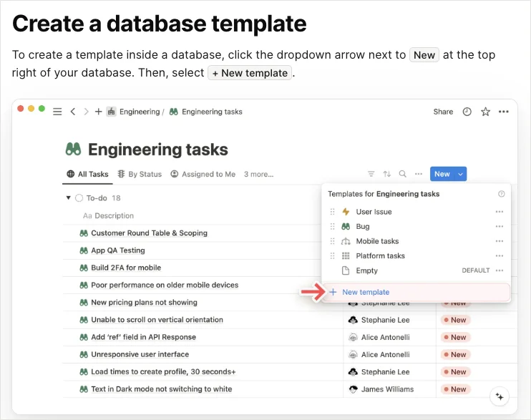
Task: Collapse the To-do group triangle
Action: (x=69, y=197)
